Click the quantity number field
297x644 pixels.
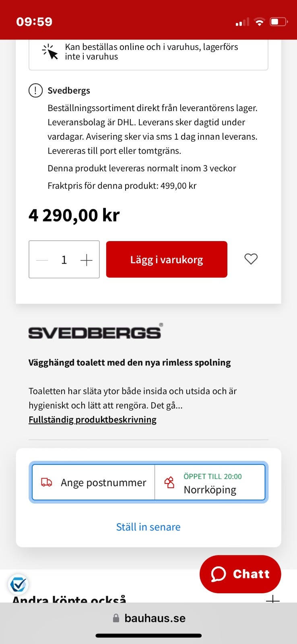[64, 260]
